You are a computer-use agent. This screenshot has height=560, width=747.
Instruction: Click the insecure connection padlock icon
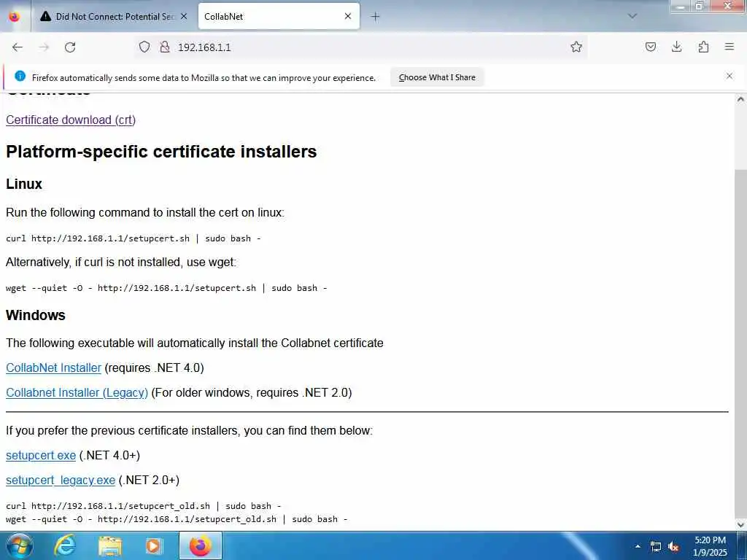pos(165,47)
